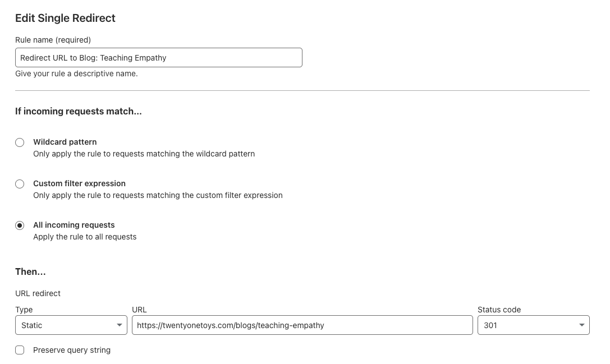This screenshot has height=364, width=610.
Task: Click the 'Apply the rule to all requests' description
Action: click(x=85, y=237)
